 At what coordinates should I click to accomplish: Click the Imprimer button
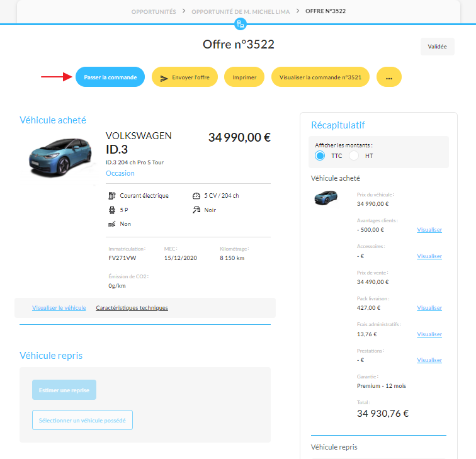coord(244,77)
